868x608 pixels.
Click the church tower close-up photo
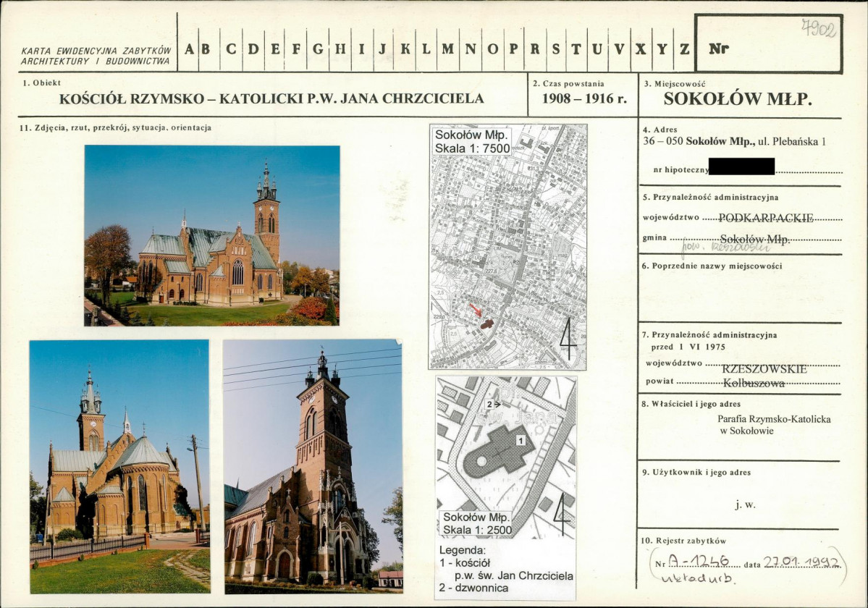pyautogui.click(x=313, y=466)
